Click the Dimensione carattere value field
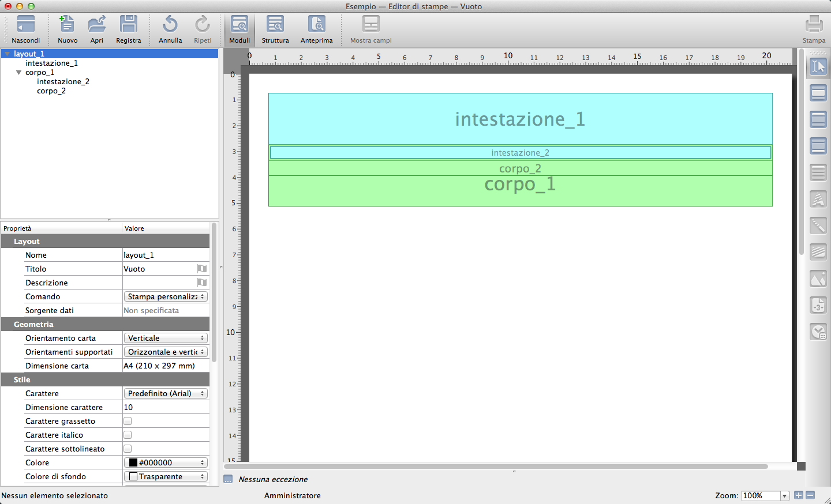The height and width of the screenshot is (504, 831). (x=166, y=407)
